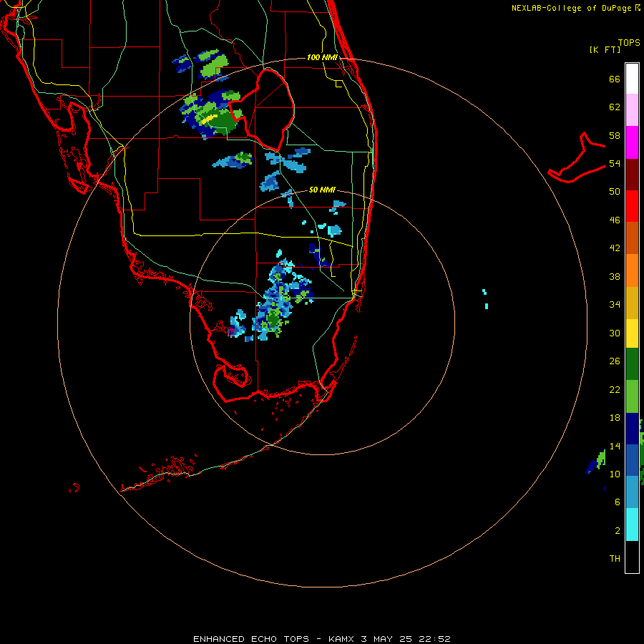Click the legend value 10
The image size is (644, 644).
pos(615,474)
